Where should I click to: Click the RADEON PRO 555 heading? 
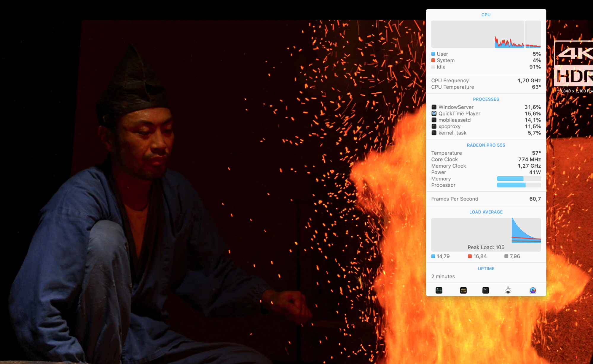tap(486, 145)
